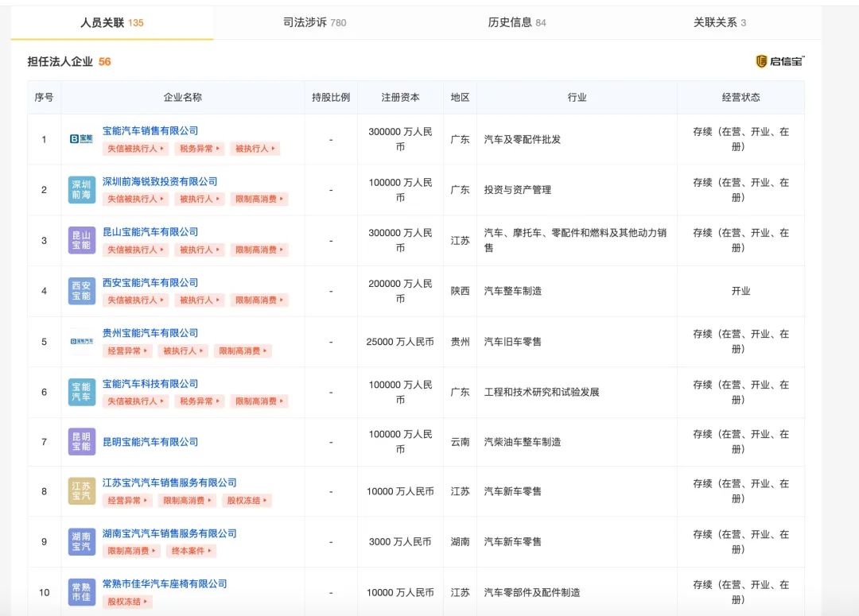Open 昆山宝能汽车有限公司 company link

150,232
